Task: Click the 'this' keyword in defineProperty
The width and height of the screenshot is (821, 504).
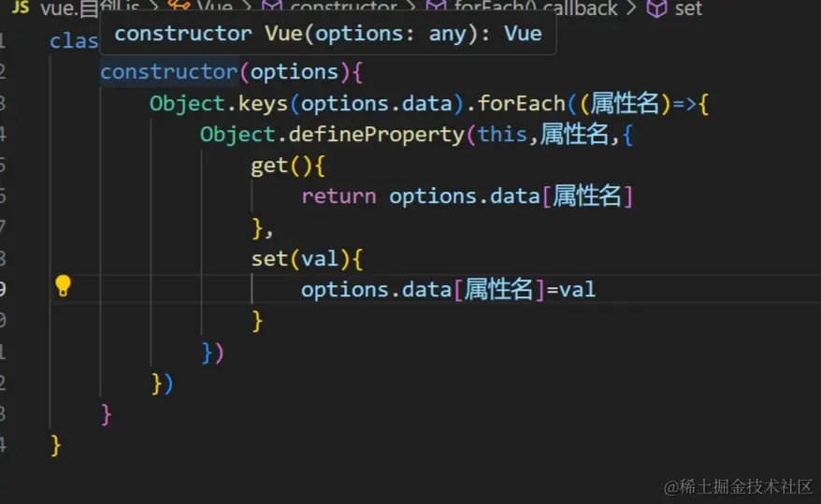Action: coord(502,135)
